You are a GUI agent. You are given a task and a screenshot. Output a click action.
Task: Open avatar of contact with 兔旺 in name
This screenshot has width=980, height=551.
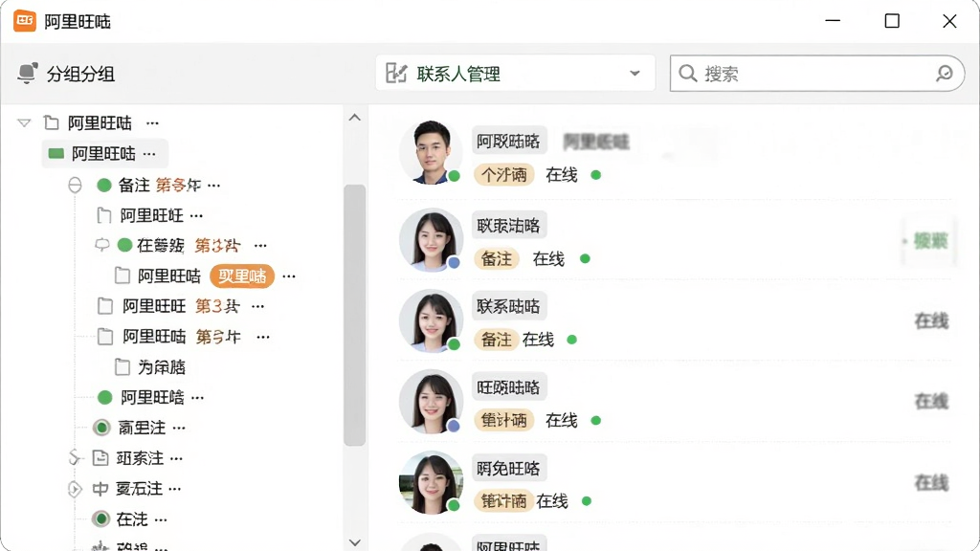tap(431, 482)
